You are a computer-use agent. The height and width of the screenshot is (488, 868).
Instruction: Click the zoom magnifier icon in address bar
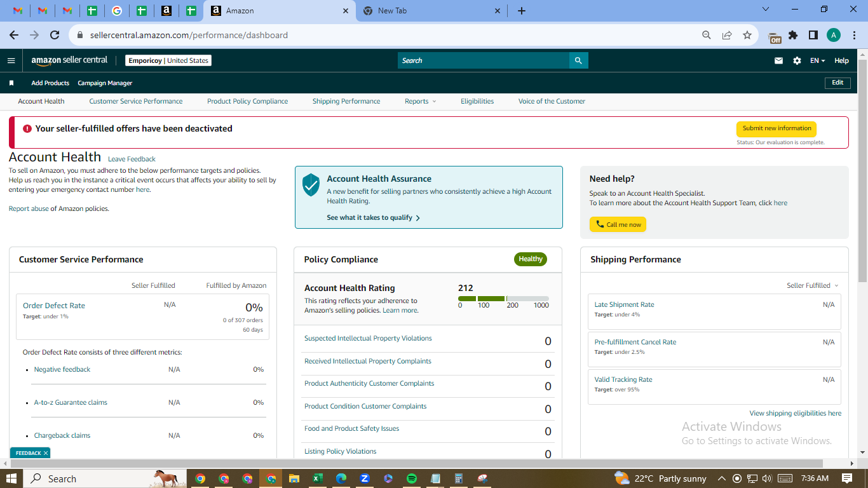click(x=706, y=35)
